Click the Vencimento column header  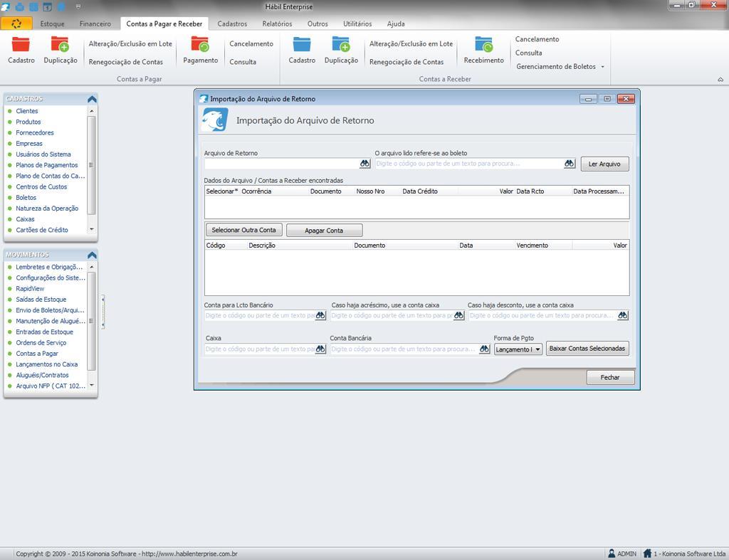pyautogui.click(x=533, y=245)
